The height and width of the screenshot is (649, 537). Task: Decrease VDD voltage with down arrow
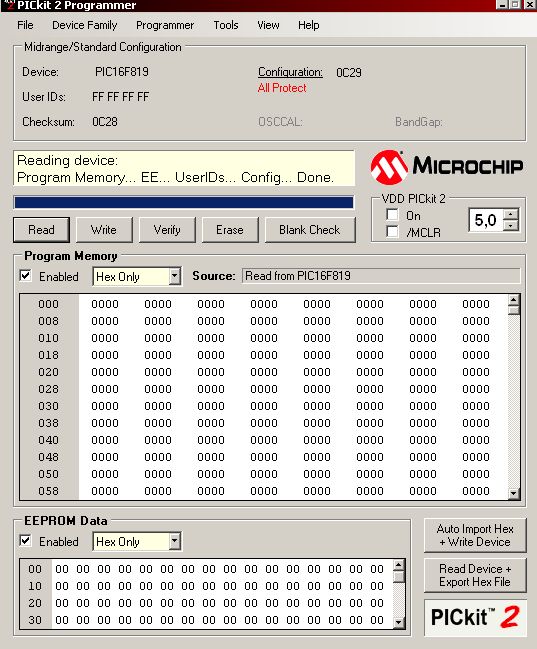tap(511, 225)
